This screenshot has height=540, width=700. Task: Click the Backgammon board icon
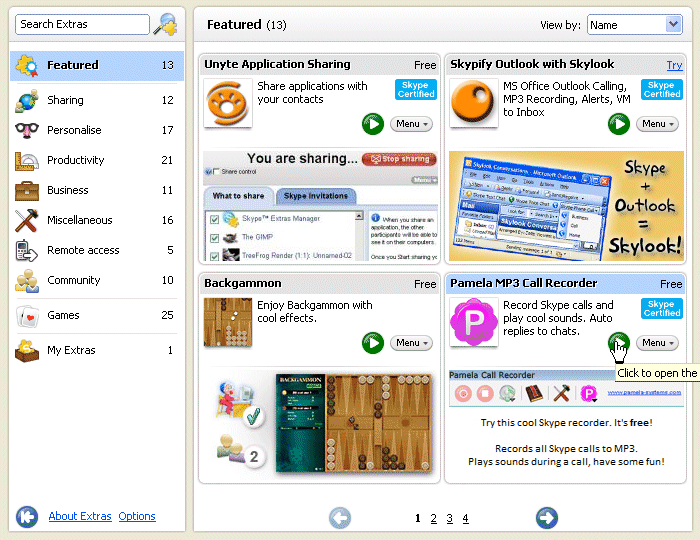point(228,322)
